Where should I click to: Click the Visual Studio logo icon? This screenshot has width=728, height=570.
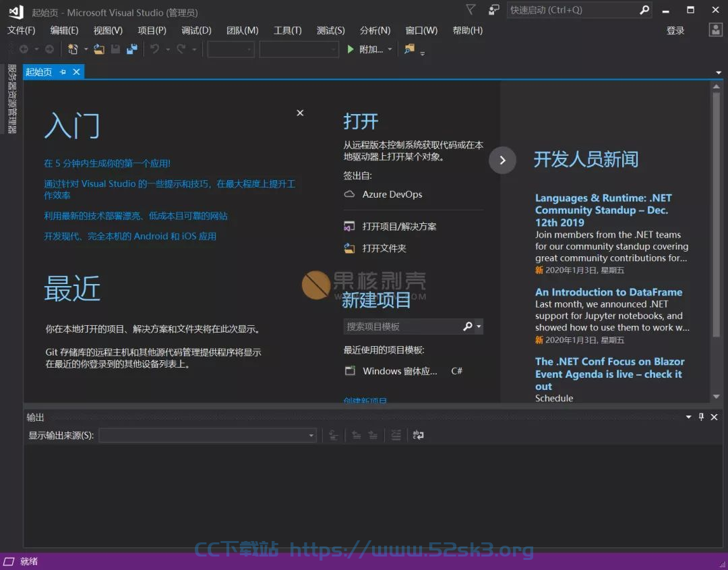[16, 11]
